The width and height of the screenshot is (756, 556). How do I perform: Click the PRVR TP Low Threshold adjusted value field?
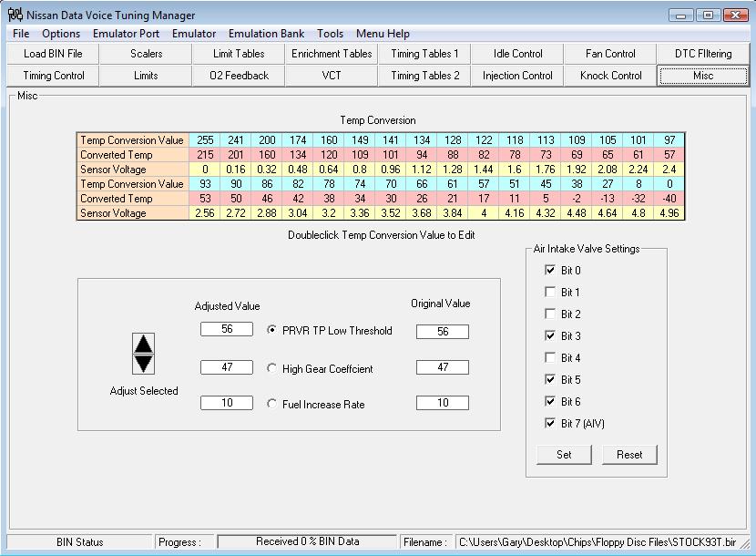click(x=226, y=330)
